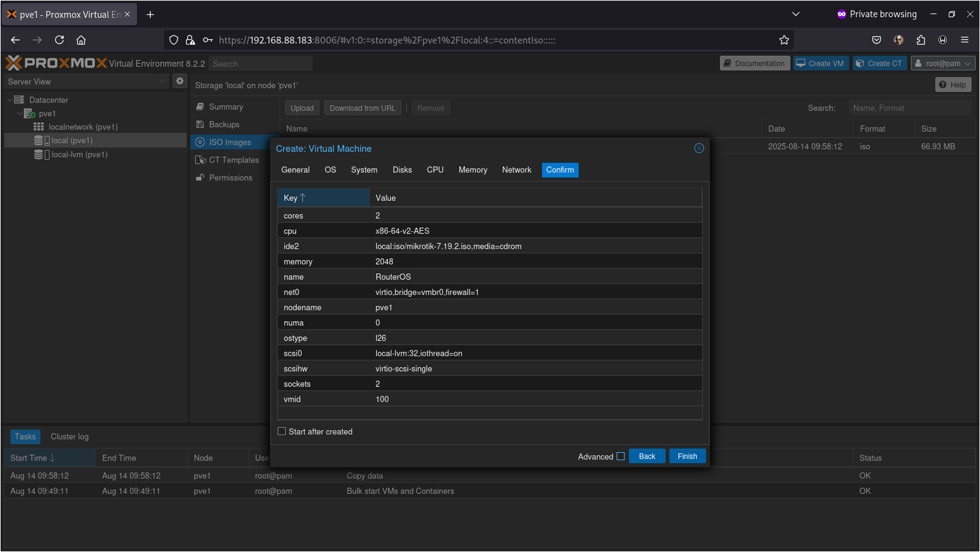
Task: Select the localnetwork (pve1) grid icon
Action: click(39, 127)
